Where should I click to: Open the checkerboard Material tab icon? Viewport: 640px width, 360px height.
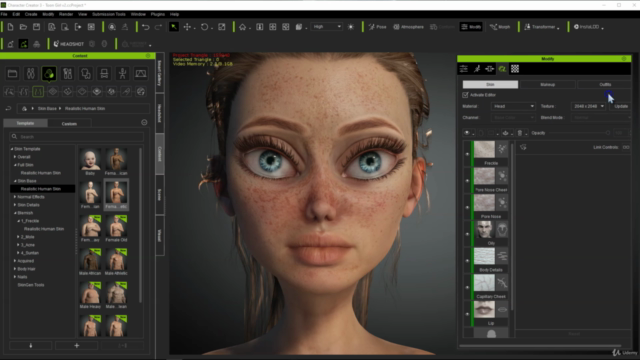(515, 69)
